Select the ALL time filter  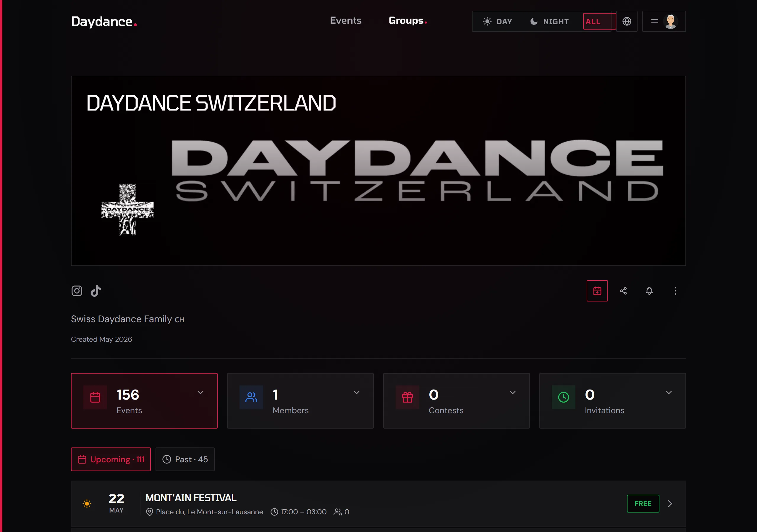pyautogui.click(x=599, y=21)
